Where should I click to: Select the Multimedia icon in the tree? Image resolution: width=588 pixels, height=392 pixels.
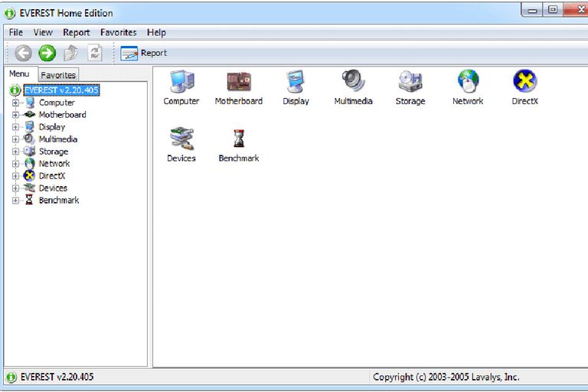click(x=29, y=139)
